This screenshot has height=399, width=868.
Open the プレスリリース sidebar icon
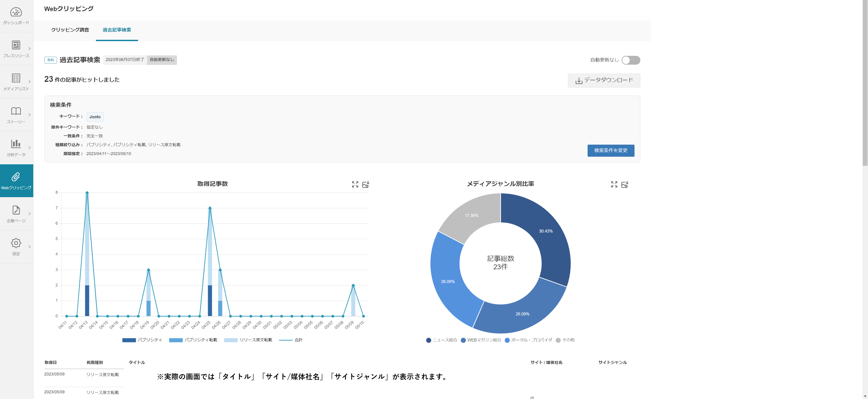click(x=16, y=45)
